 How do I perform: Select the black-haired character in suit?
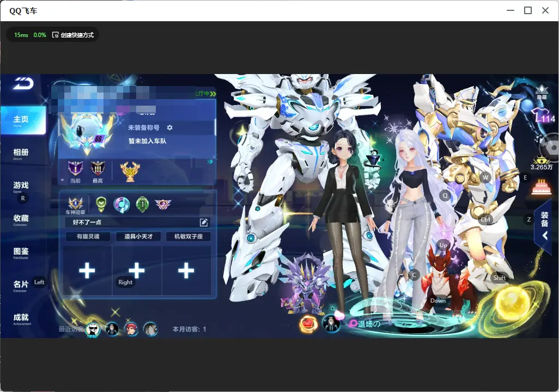tap(343, 221)
